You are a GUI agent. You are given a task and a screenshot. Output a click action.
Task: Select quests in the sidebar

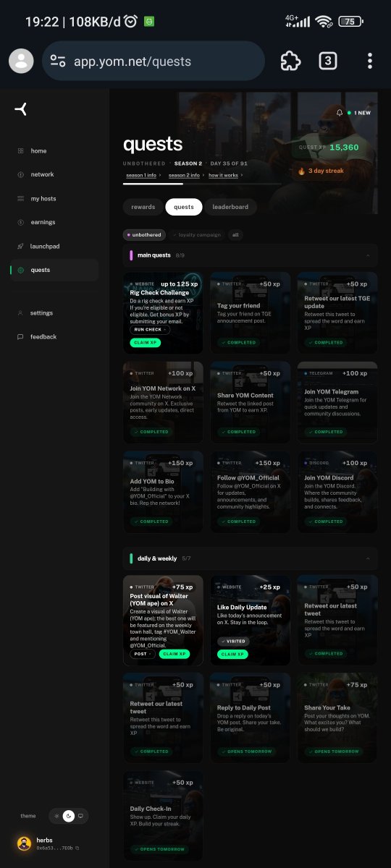[54, 270]
